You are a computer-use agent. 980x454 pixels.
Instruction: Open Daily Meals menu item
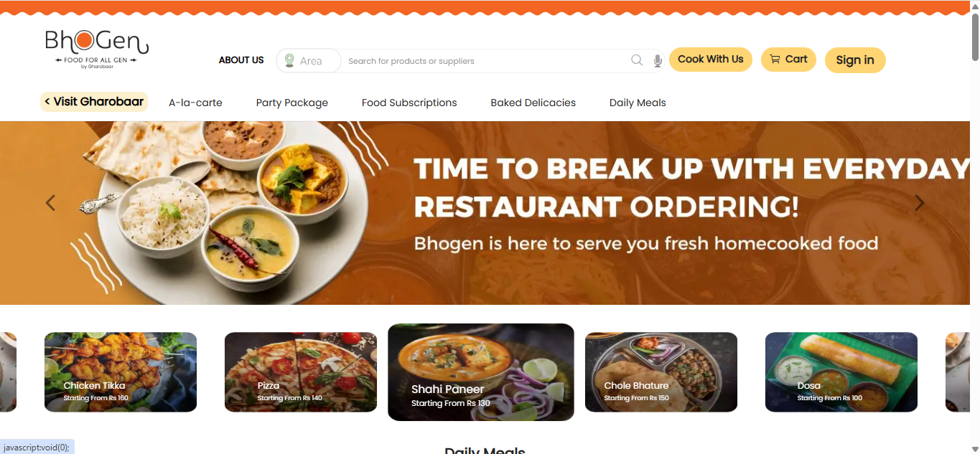point(638,103)
